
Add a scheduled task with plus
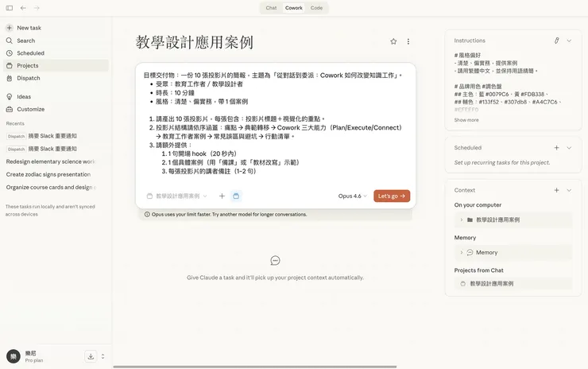[556, 148]
